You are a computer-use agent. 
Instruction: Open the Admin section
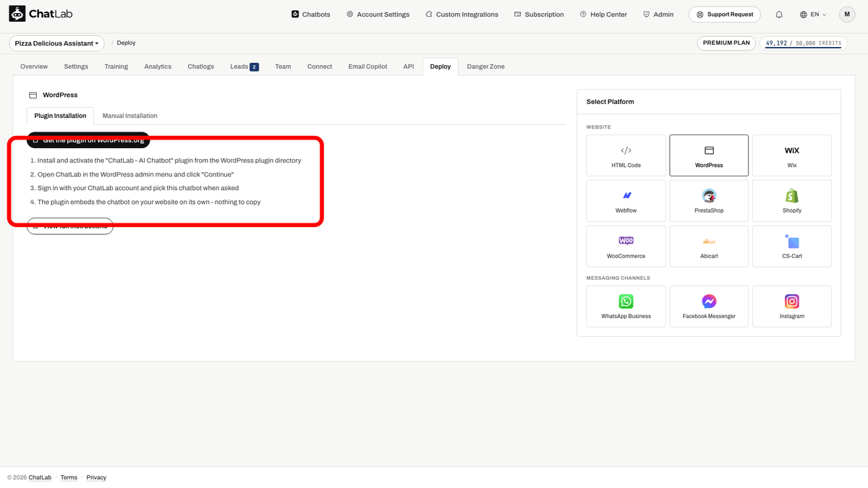click(x=658, y=14)
